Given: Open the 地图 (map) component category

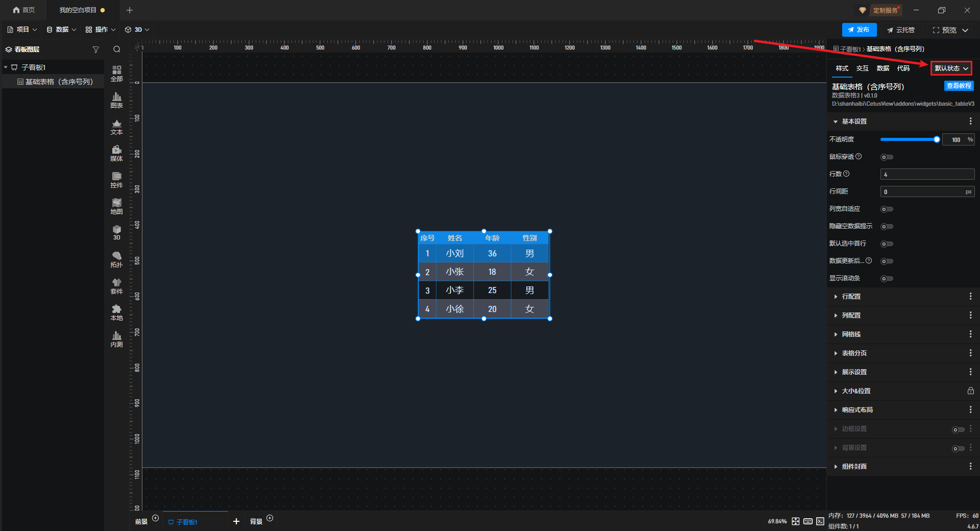Looking at the screenshot, I should pyautogui.click(x=116, y=206).
